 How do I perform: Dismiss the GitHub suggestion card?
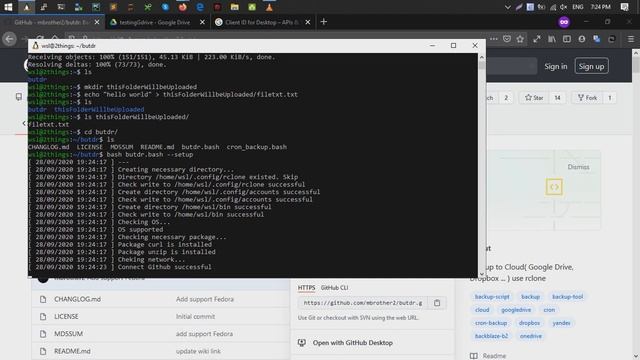[578, 167]
